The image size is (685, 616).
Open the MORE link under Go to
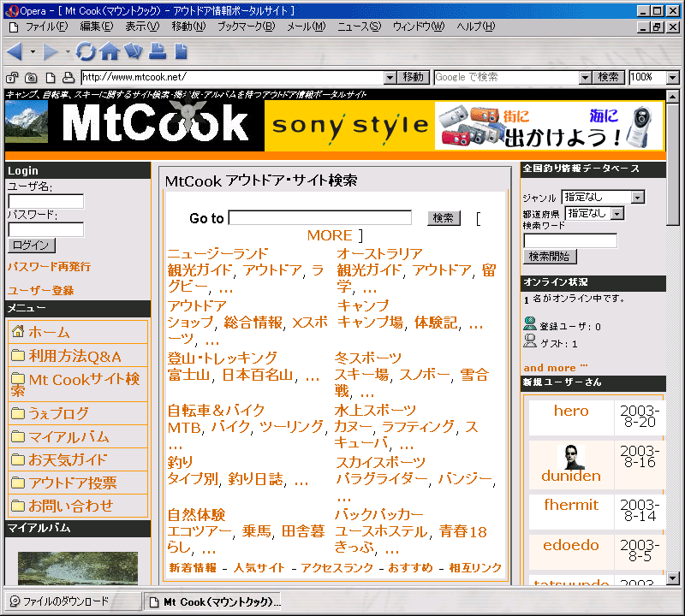coord(330,236)
